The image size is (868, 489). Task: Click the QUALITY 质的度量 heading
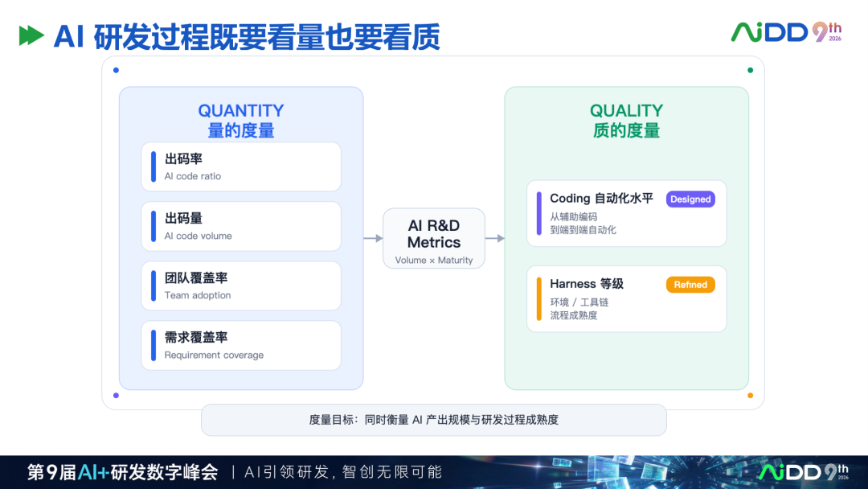(x=626, y=121)
